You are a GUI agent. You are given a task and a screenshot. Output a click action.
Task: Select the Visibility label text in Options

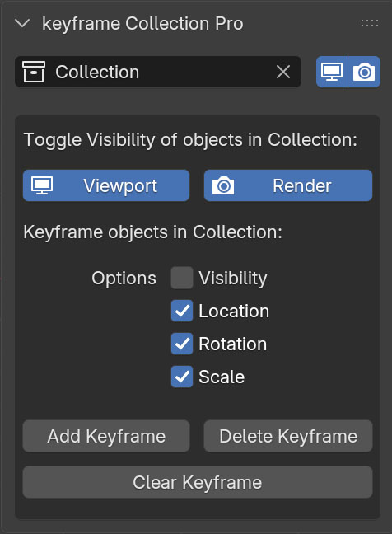(x=233, y=279)
